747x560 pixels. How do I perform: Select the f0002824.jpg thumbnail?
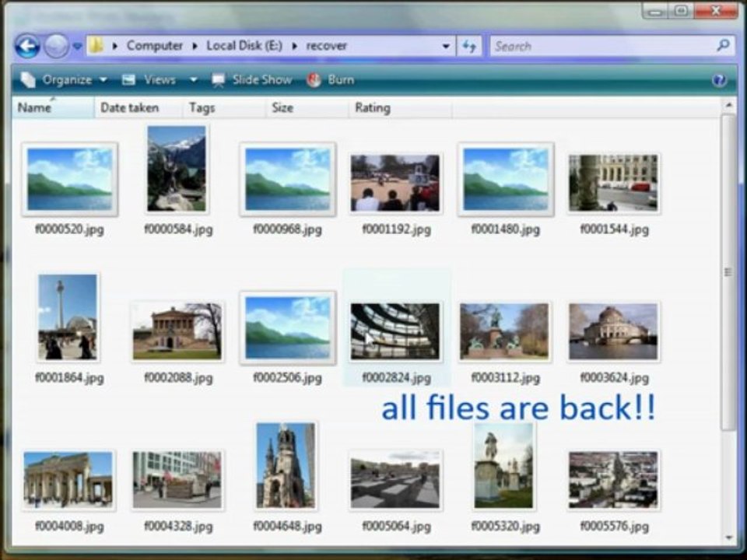pos(396,331)
